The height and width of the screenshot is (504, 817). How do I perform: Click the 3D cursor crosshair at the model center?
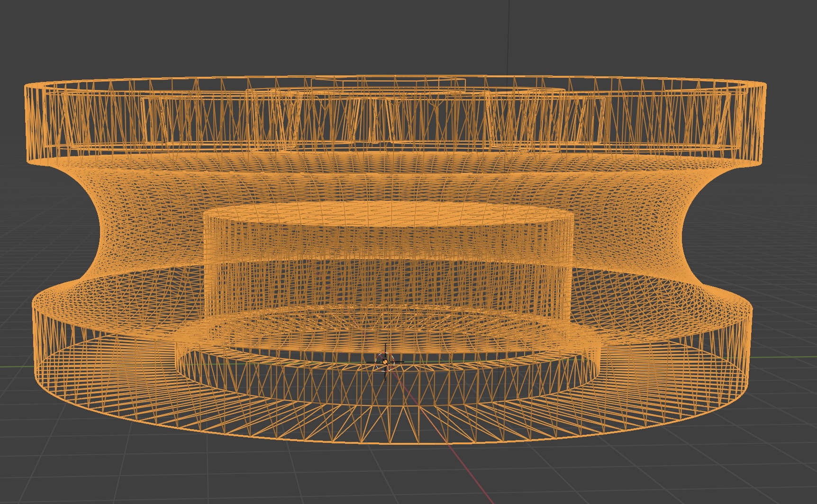point(385,362)
